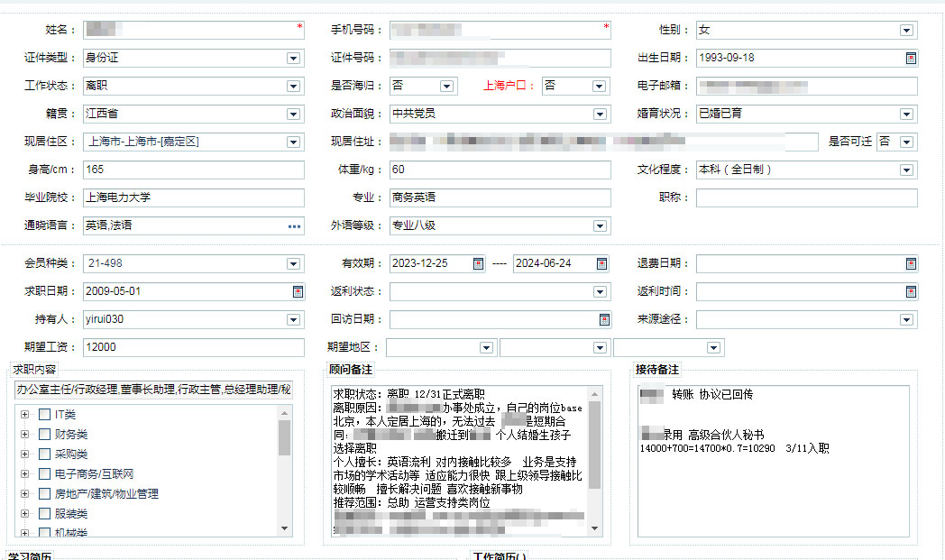
Task: Open the calendar picker for 退费日期
Action: [911, 263]
